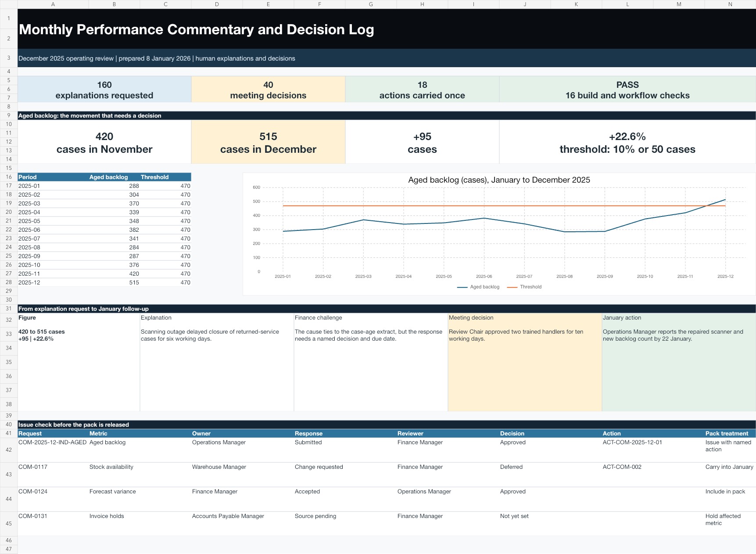Select the 'Deferred' decision cell
This screenshot has height=554, width=756.
(x=551, y=475)
